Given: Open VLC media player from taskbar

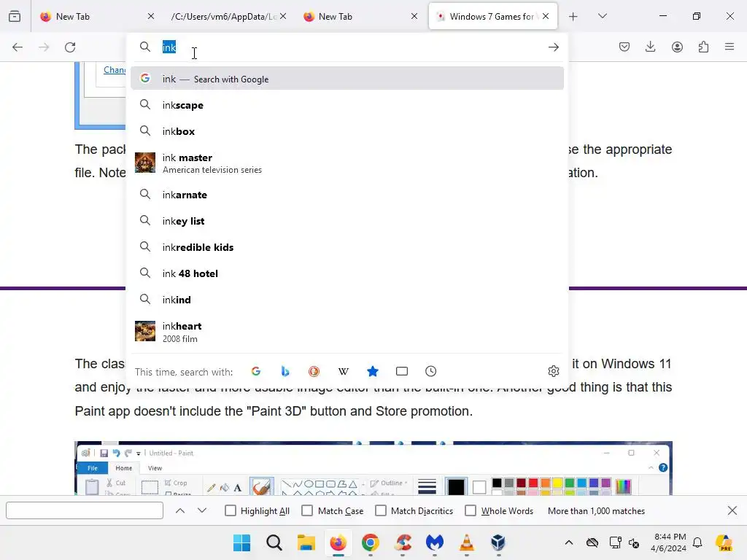Looking at the screenshot, I should 466,542.
